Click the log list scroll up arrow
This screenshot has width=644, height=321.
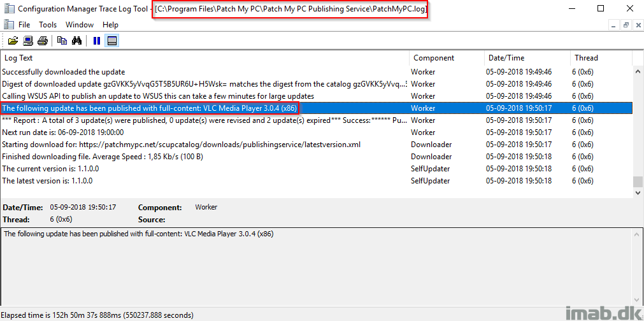[638, 71]
